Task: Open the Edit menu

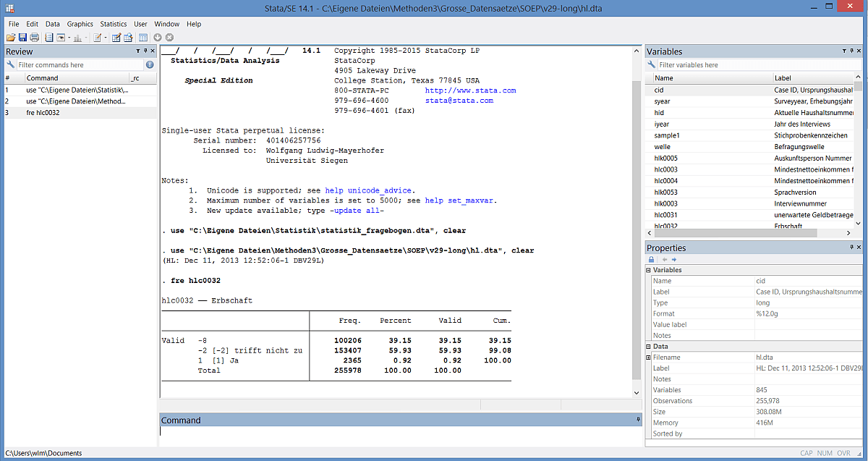Action: 33,24
